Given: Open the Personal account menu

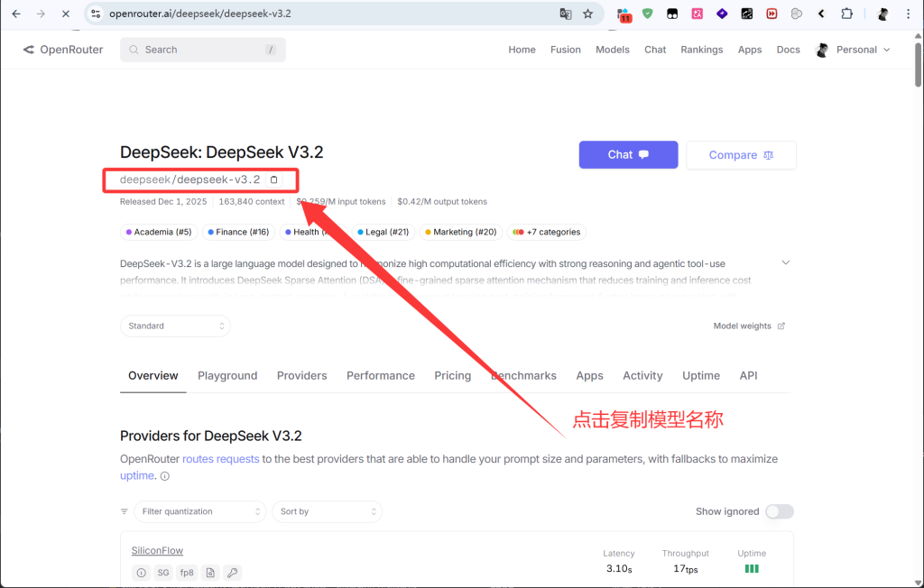Looking at the screenshot, I should 853,50.
